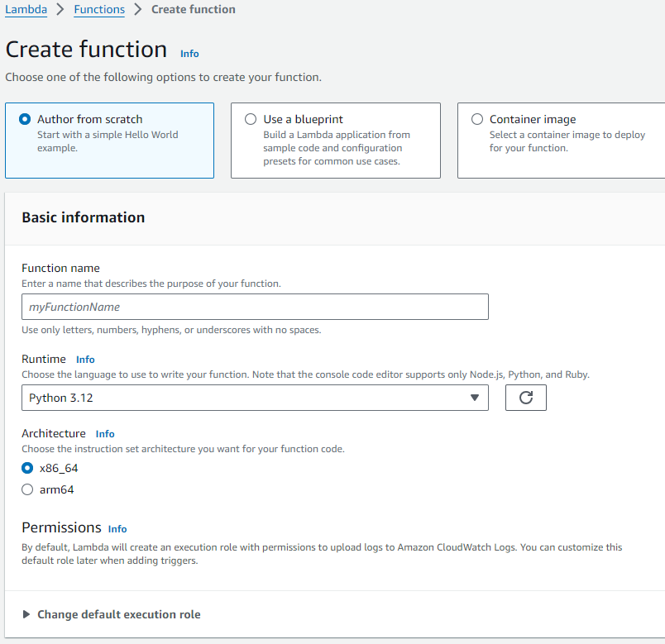Go to Functions breadcrumb link
The width and height of the screenshot is (665, 644).
[99, 10]
